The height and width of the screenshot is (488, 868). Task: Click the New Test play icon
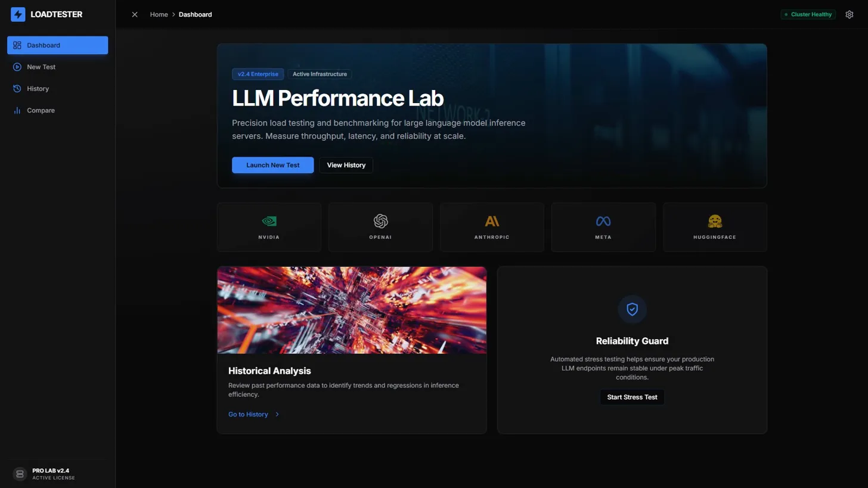pos(17,67)
